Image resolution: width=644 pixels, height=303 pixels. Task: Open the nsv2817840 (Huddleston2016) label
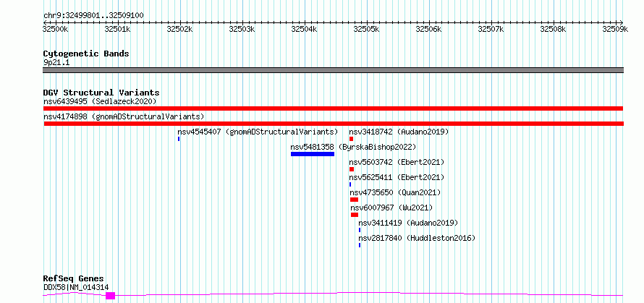click(x=417, y=238)
